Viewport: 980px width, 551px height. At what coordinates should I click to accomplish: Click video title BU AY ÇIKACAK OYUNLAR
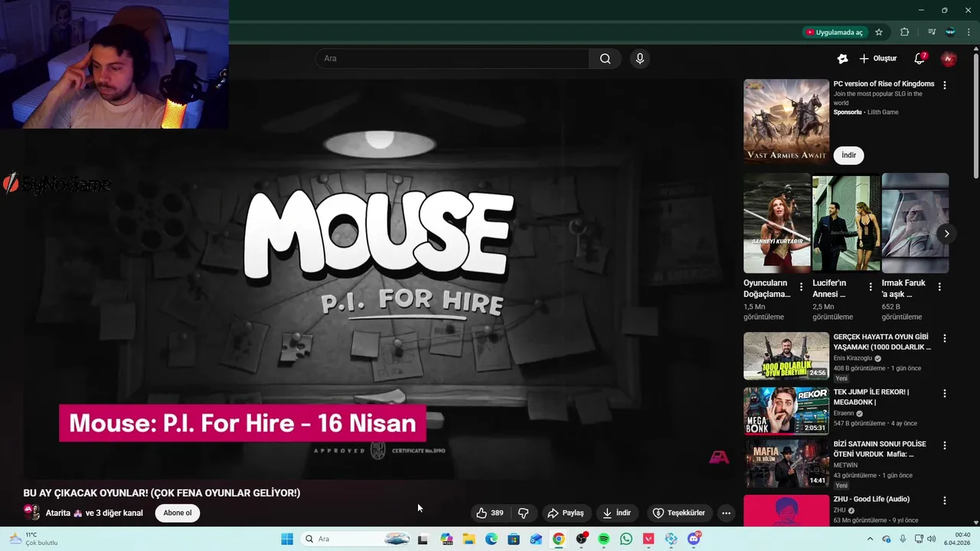click(x=162, y=493)
